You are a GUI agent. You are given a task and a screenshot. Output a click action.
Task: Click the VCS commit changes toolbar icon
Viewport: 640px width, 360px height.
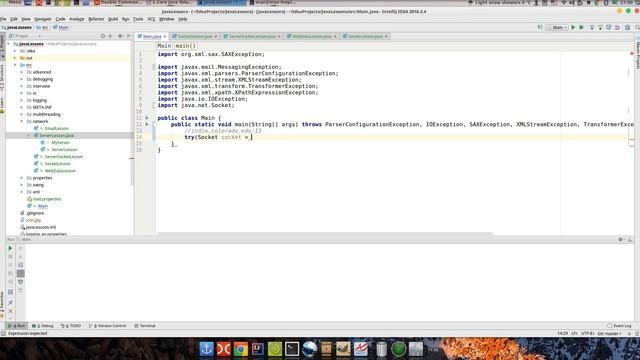(x=600, y=27)
